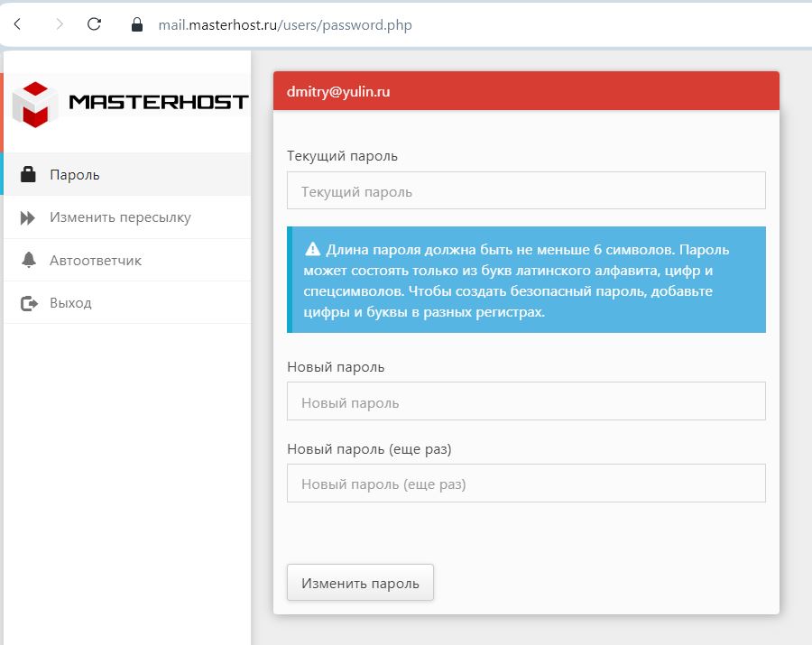
Task: Click the double-arrow forwarding icon
Action: (28, 218)
